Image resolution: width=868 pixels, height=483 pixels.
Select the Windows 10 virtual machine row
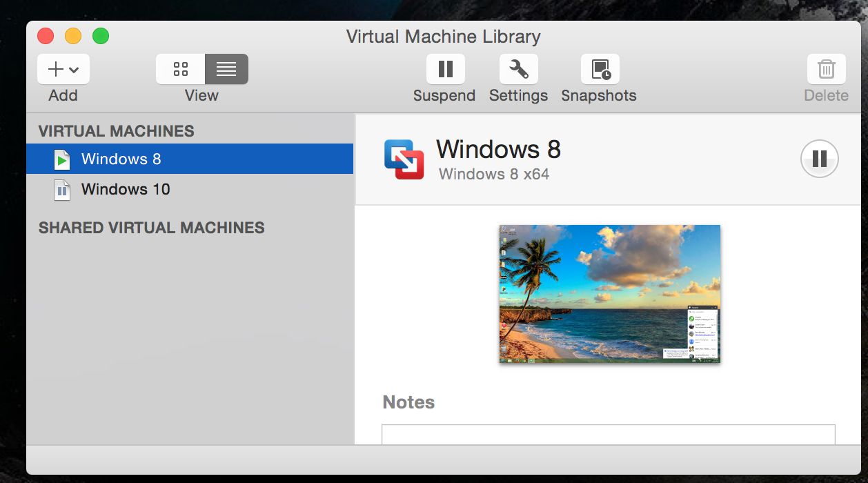(190, 189)
